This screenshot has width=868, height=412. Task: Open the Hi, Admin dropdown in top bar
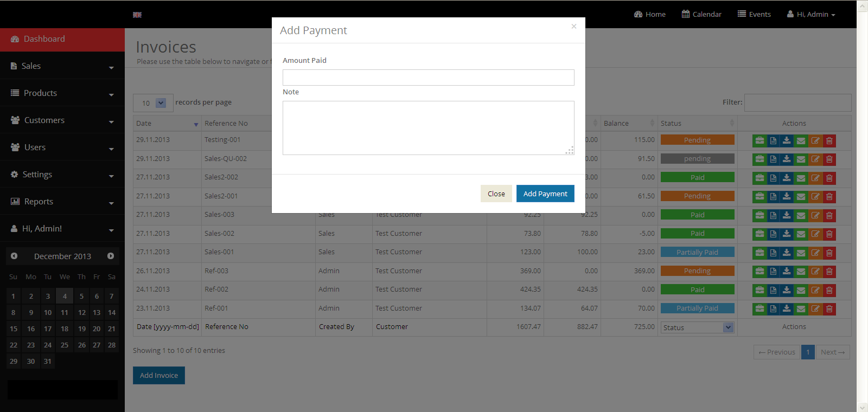(811, 14)
